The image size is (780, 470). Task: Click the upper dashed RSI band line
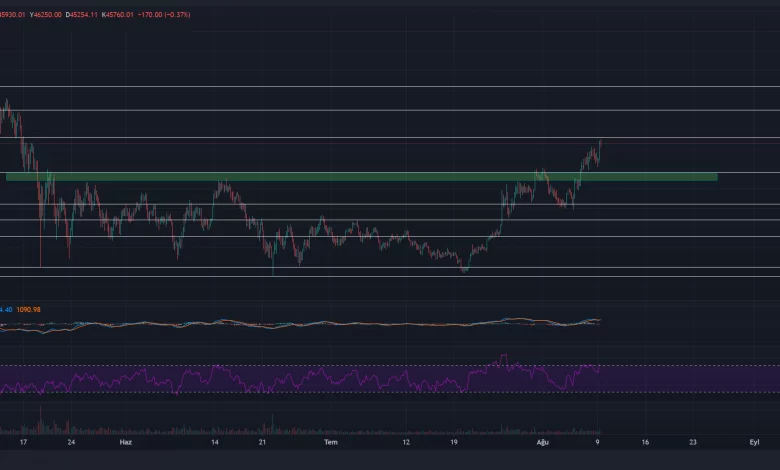pyautogui.click(x=650, y=365)
